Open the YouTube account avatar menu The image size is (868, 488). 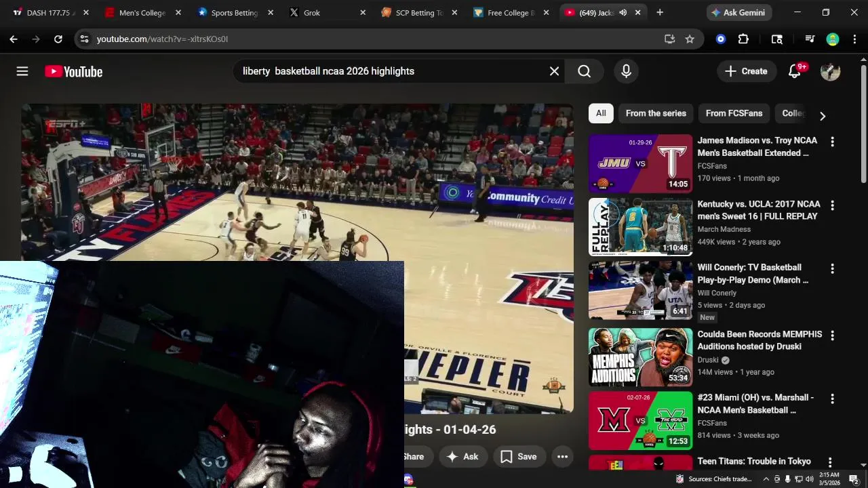click(x=830, y=71)
